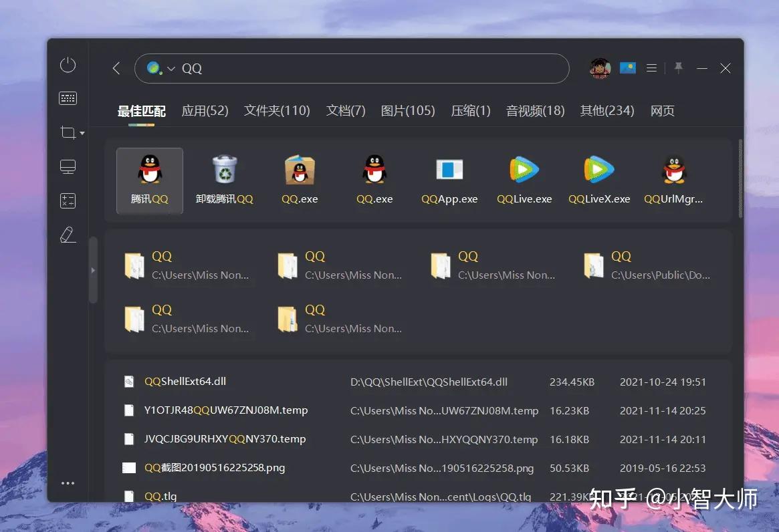
Task: Expand the crop tool dropdown arrow
Action: (82, 133)
